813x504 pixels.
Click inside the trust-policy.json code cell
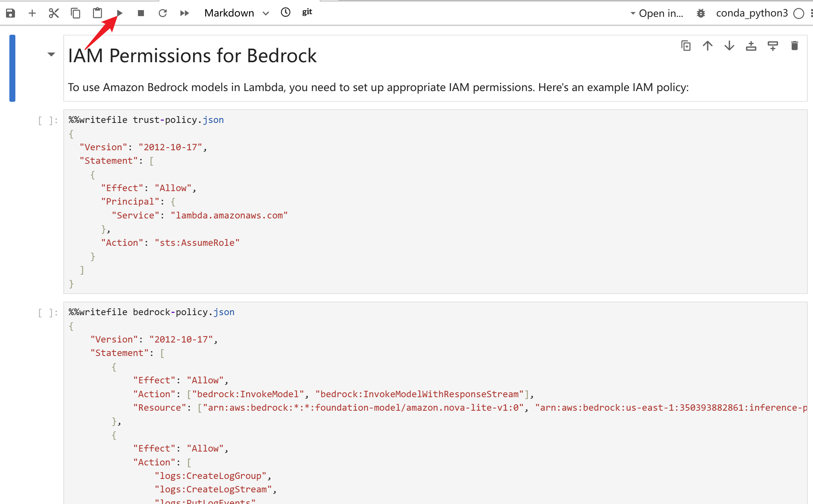[x=435, y=202]
